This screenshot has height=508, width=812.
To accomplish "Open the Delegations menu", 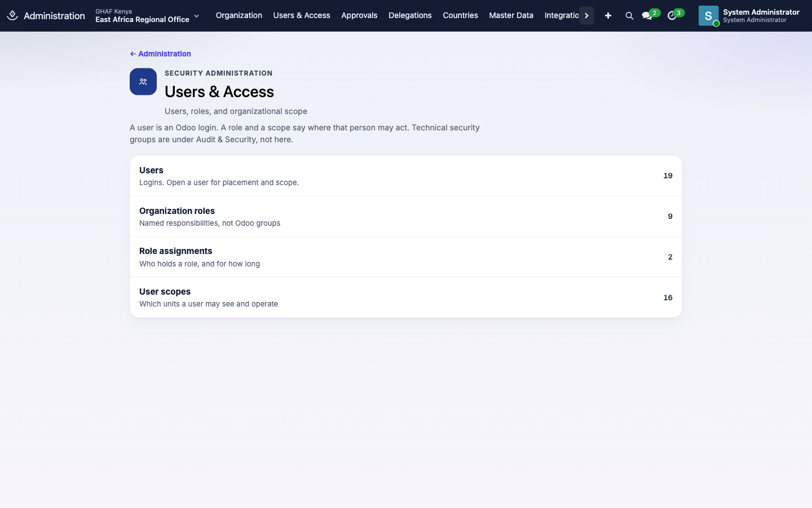I will [x=410, y=15].
